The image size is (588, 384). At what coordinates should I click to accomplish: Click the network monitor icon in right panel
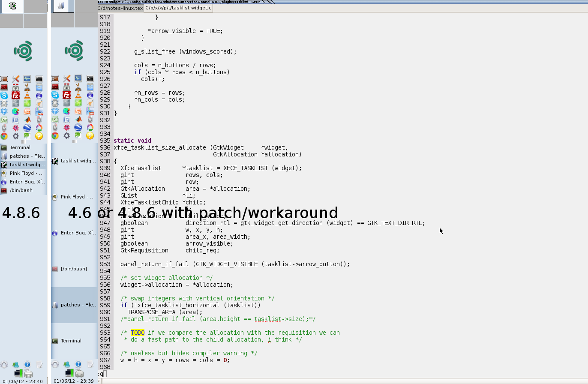pyautogui.click(x=69, y=374)
